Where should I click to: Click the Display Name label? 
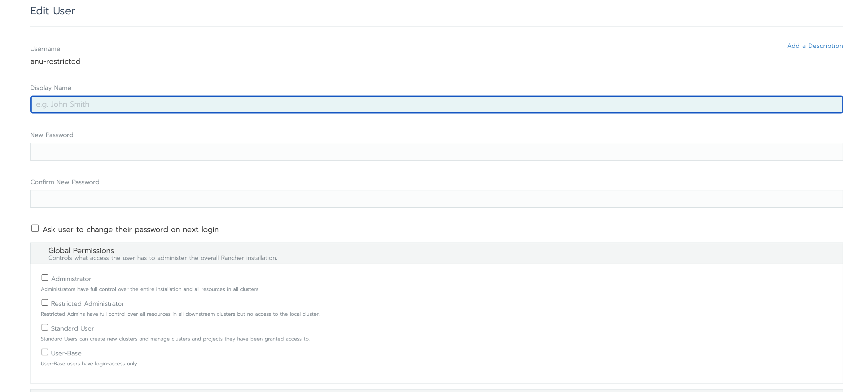(x=50, y=88)
